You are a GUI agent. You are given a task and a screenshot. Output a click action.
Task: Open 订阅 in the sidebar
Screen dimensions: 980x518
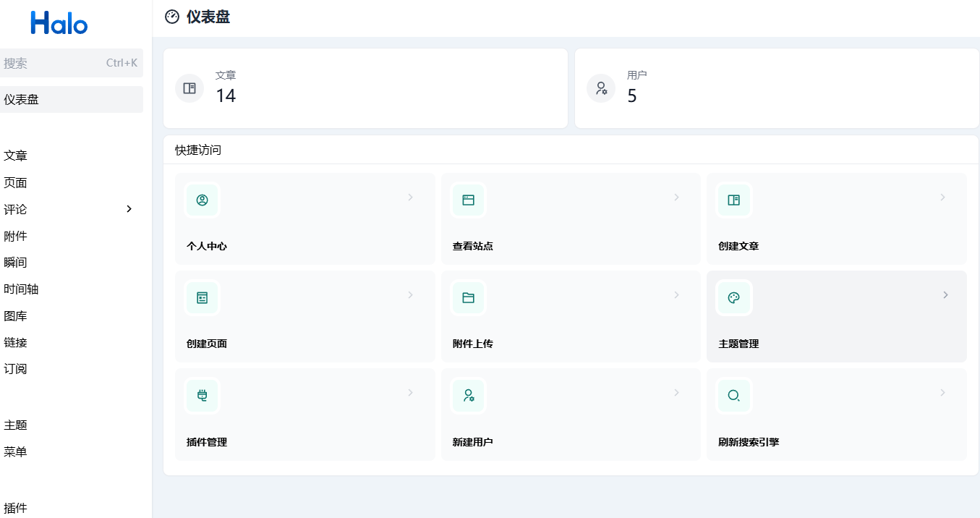(72, 369)
